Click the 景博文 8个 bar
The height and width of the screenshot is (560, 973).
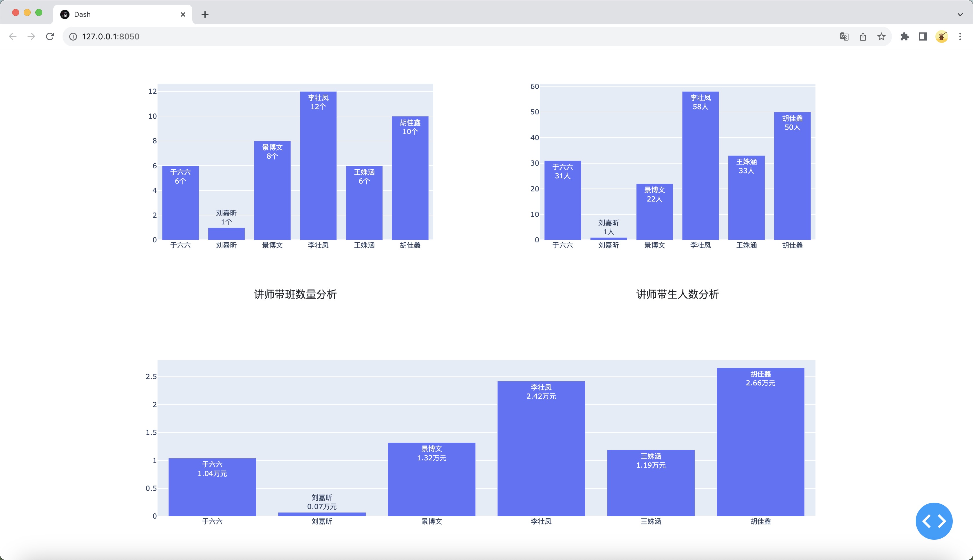pos(272,191)
